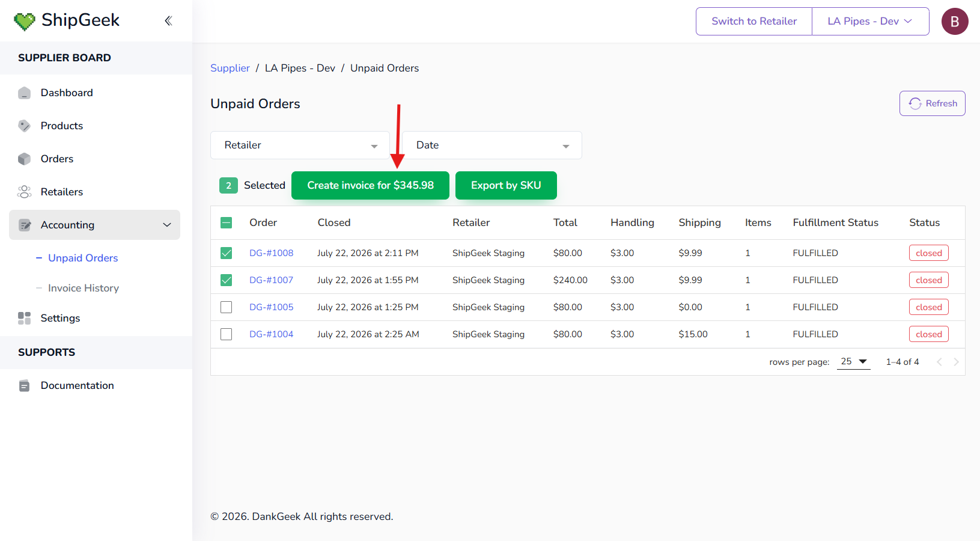This screenshot has height=541, width=980.
Task: Click the Retailer column header
Action: click(471, 222)
